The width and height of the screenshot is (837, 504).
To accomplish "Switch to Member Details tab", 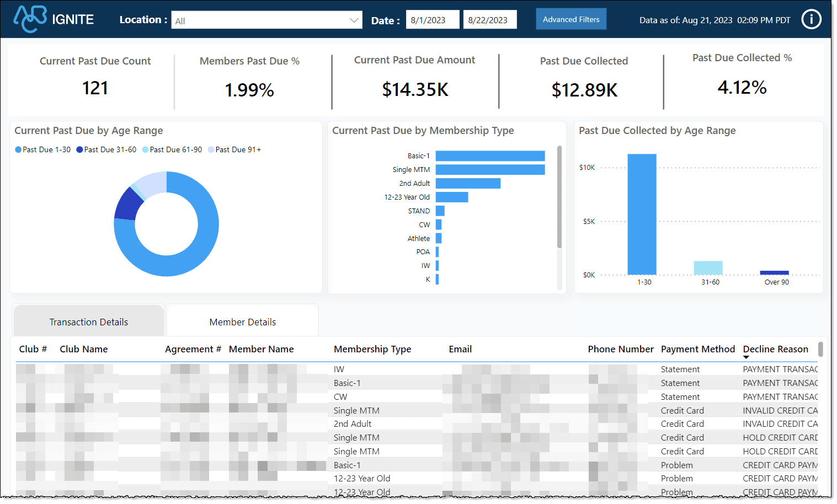I will coord(243,321).
